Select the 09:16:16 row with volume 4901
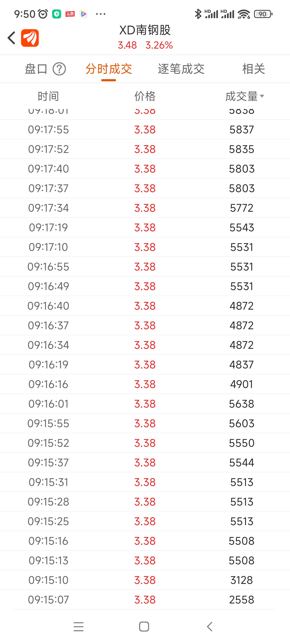This screenshot has height=644, width=290. pos(145,384)
